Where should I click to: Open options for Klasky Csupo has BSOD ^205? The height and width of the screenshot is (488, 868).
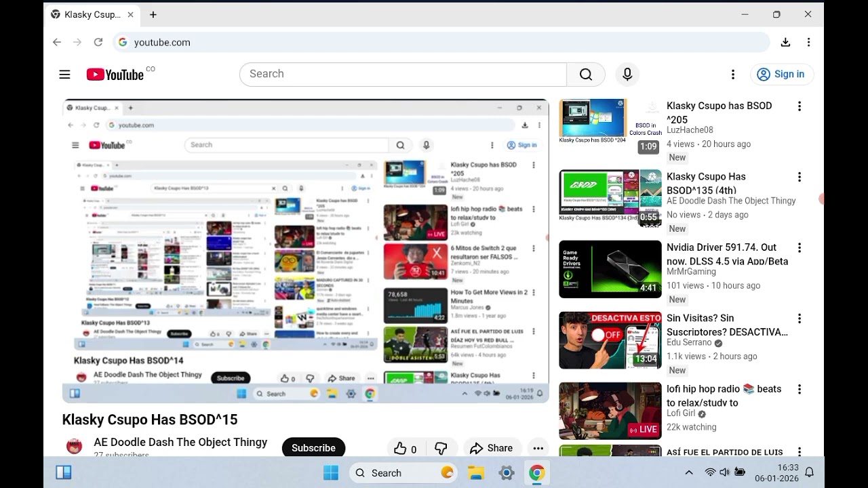pos(800,106)
